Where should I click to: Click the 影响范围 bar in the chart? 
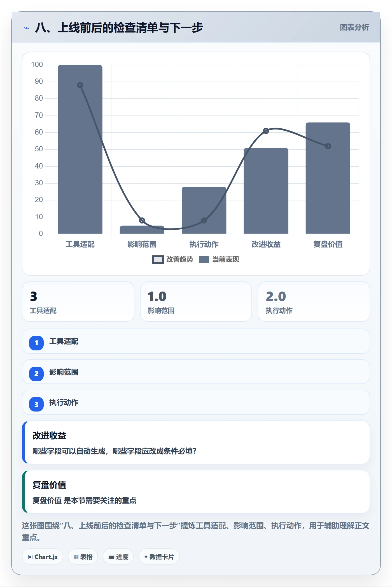click(x=142, y=230)
